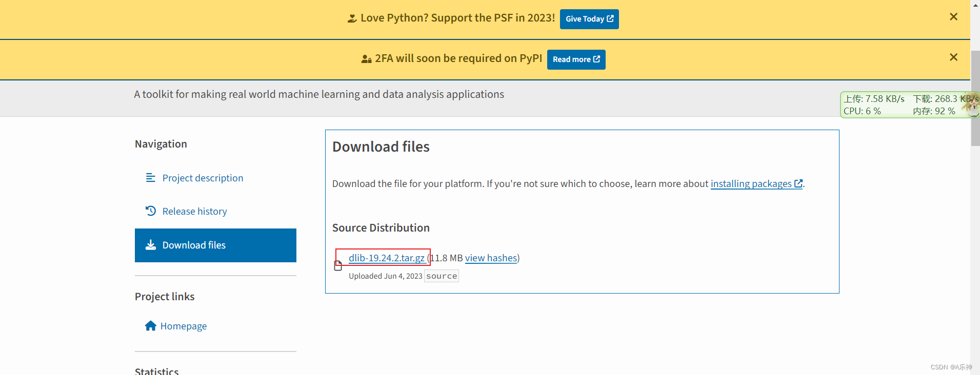Click the Project description list icon
The image size is (980, 375).
(x=150, y=178)
